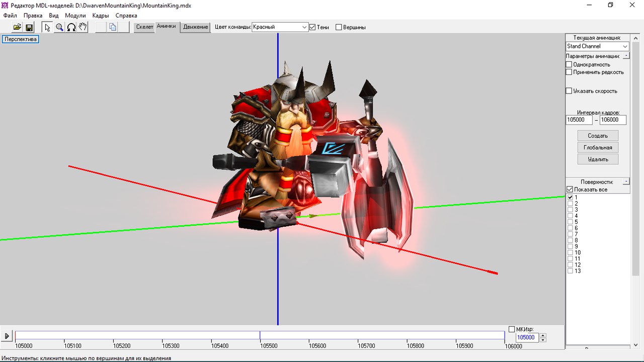
Task: Enable the Вершины vertices checkbox
Action: coord(339,27)
